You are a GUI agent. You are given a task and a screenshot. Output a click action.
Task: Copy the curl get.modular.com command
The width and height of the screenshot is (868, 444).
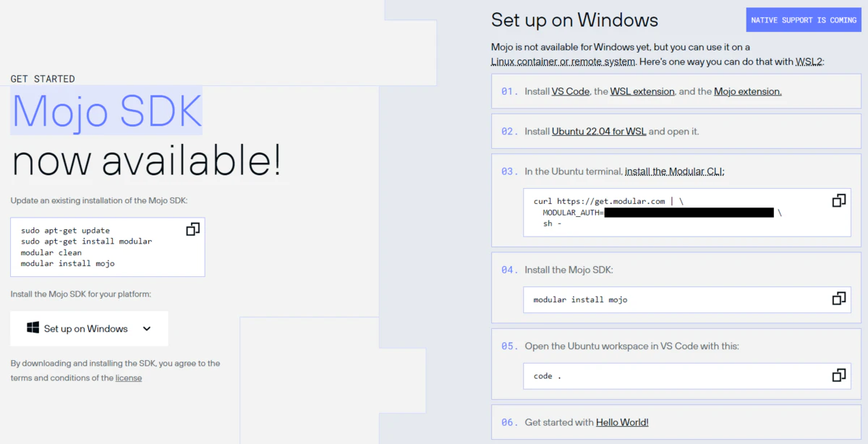pos(838,201)
